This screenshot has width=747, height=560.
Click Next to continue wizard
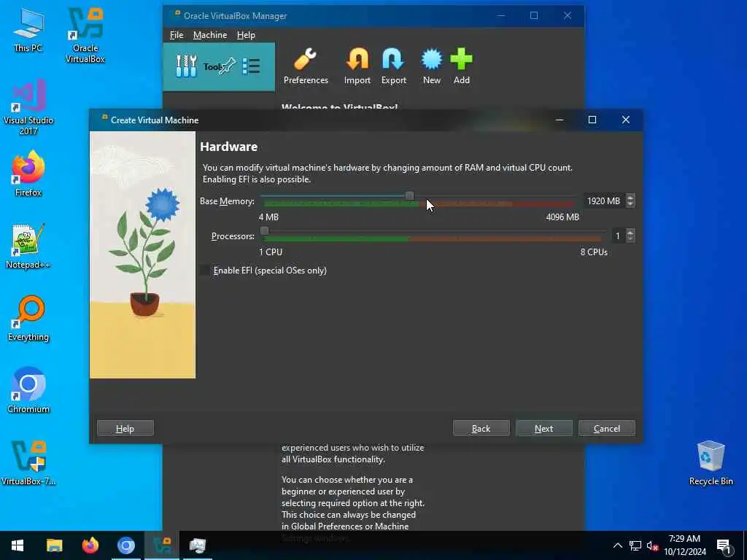(544, 428)
